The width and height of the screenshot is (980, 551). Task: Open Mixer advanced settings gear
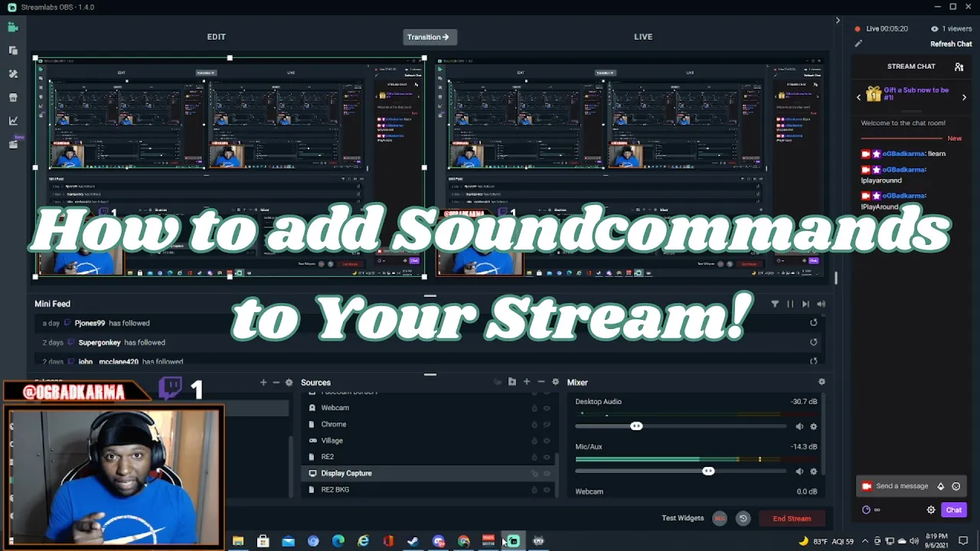822,382
